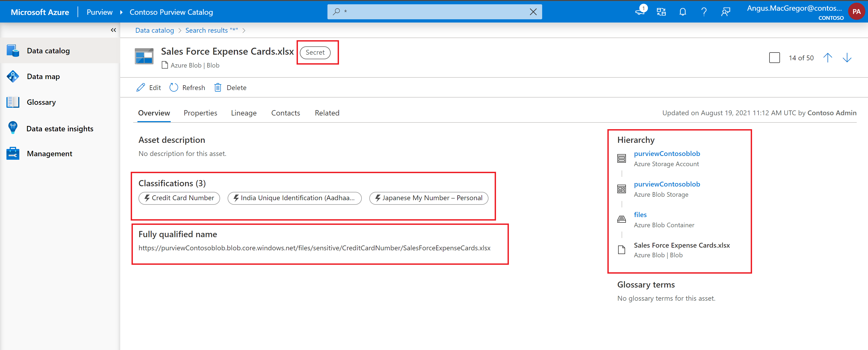Click the Credit Card Number classification tag
The width and height of the screenshot is (868, 350).
coord(179,198)
